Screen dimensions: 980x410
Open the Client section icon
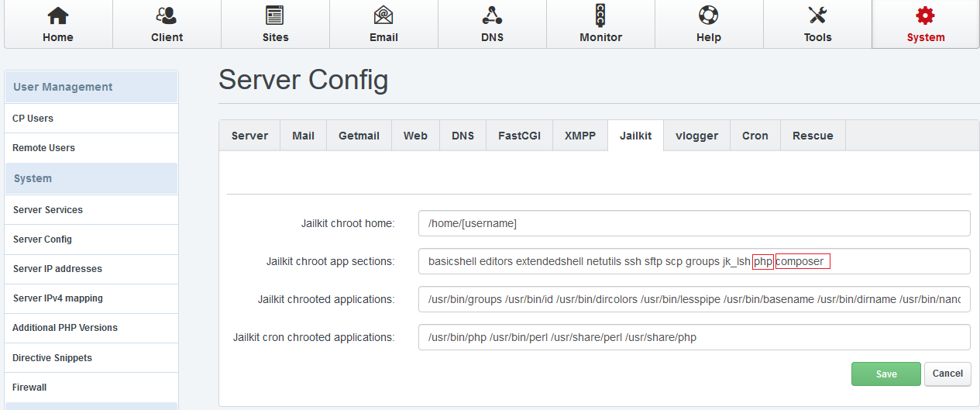pyautogui.click(x=167, y=16)
